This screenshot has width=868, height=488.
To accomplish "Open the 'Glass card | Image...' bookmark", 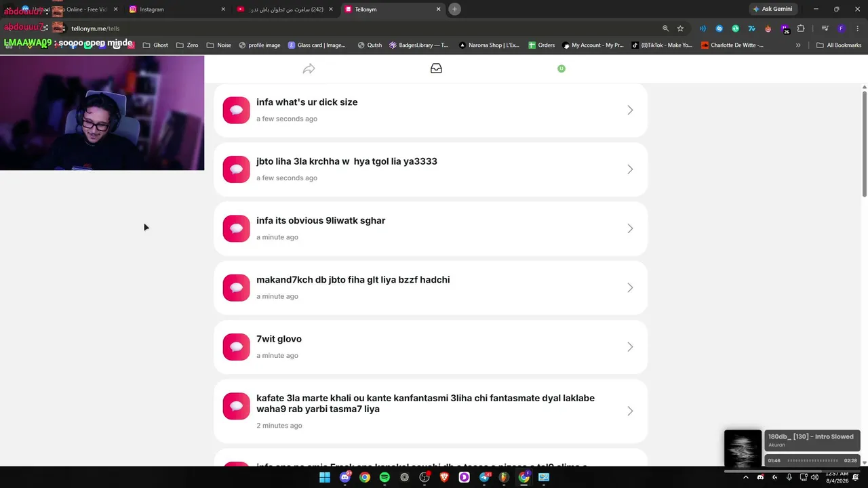I will tap(317, 45).
